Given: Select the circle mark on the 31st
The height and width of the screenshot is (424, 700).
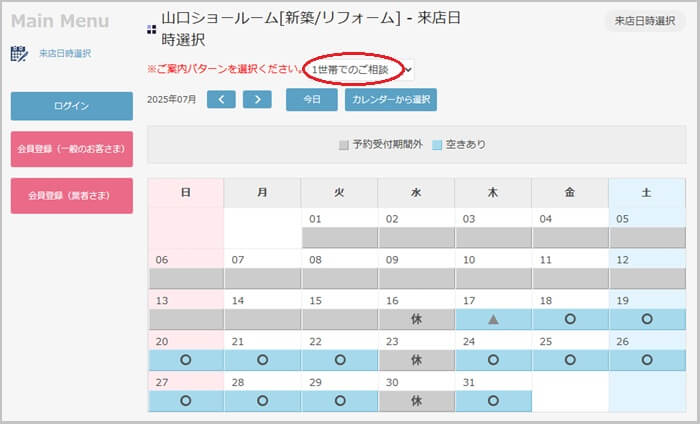Looking at the screenshot, I should [493, 400].
